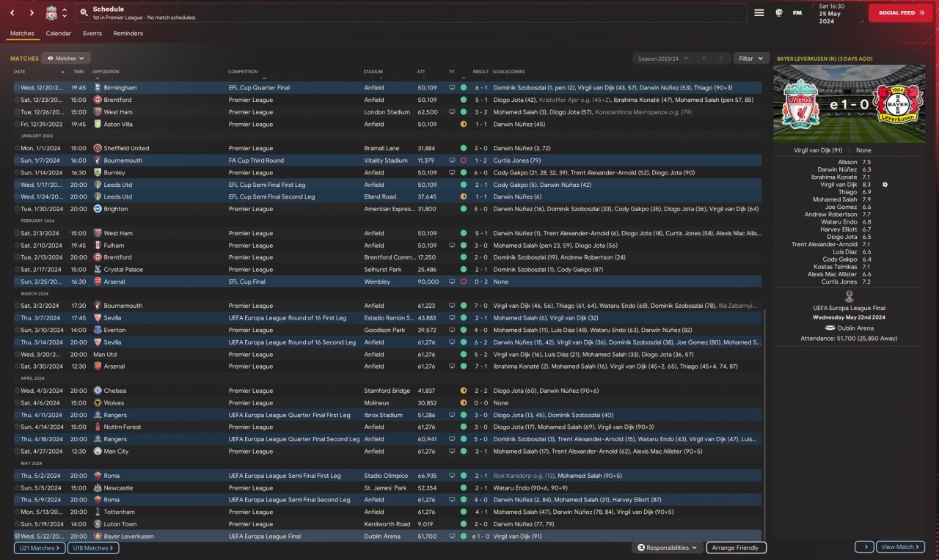
Task: Toggle the marker on the Bayer Leverkusen row
Action: [17, 537]
